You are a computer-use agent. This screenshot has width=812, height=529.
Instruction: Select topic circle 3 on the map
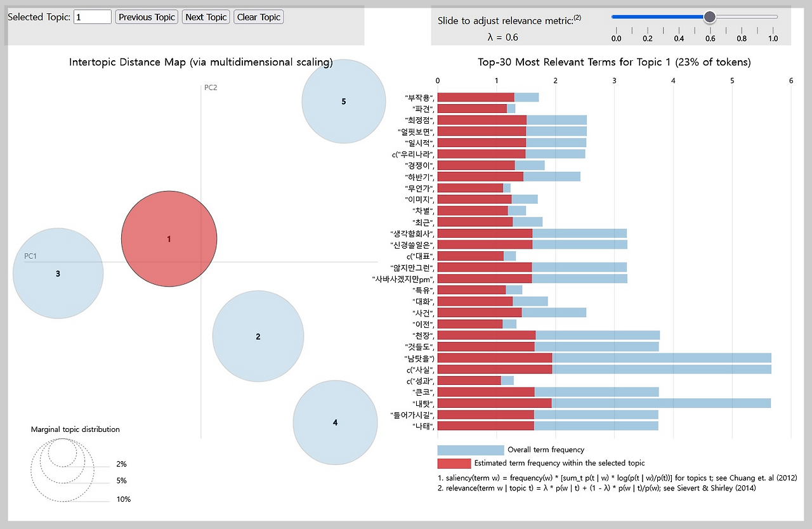pyautogui.click(x=58, y=273)
